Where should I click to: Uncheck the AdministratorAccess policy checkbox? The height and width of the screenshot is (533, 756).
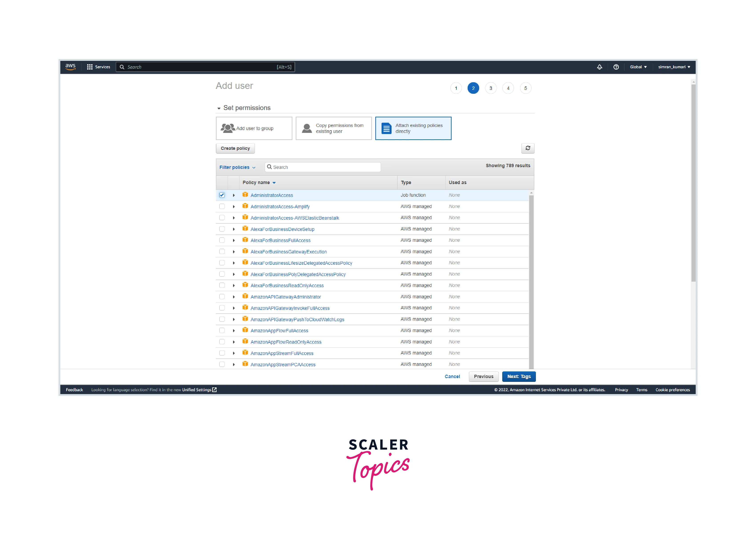pyautogui.click(x=222, y=195)
